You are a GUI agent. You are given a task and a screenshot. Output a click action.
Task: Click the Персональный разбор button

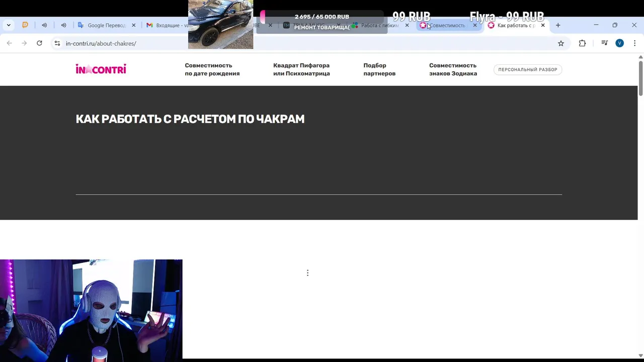[x=528, y=69]
